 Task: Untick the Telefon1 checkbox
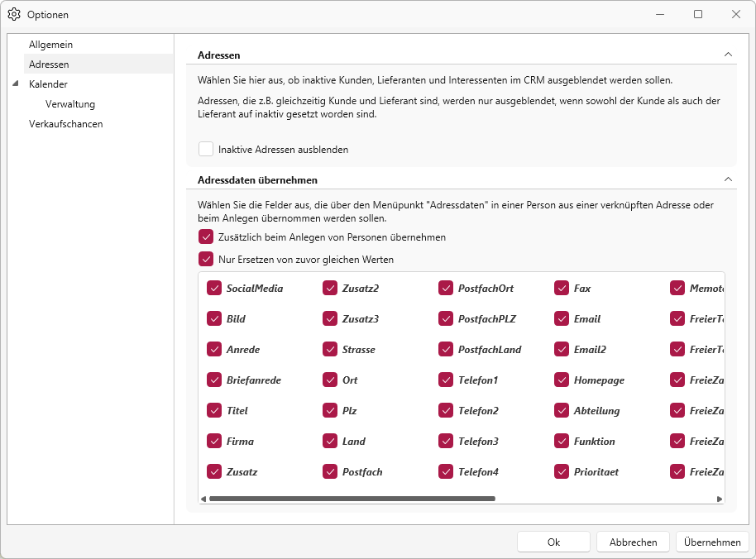tap(446, 380)
